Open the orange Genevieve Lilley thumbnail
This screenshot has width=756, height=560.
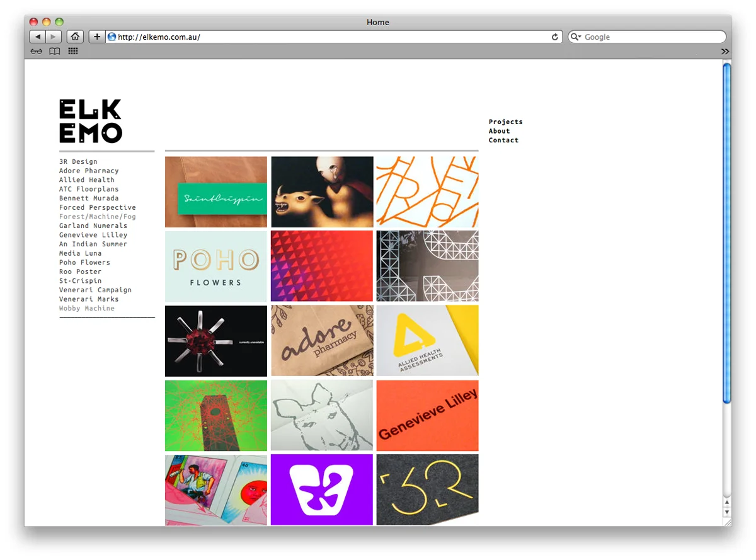427,415
